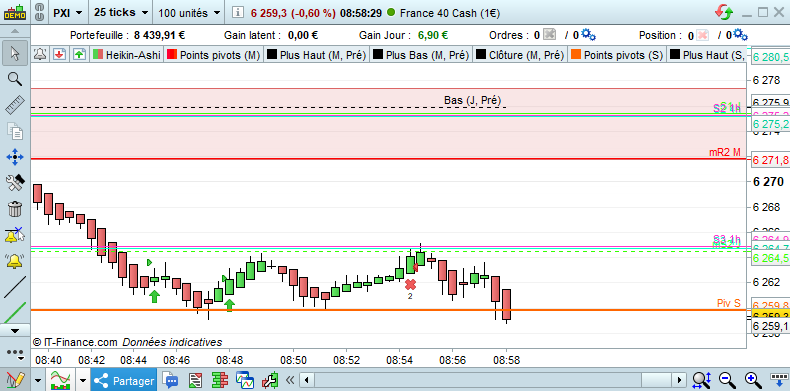Viewport: 790px width, 391px height.
Task: Open the PXI ticker dropdown
Action: (68, 13)
